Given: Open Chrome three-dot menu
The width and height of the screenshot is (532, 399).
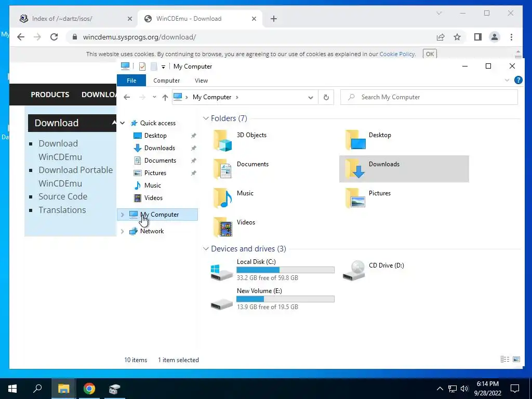Looking at the screenshot, I should [x=511, y=37].
